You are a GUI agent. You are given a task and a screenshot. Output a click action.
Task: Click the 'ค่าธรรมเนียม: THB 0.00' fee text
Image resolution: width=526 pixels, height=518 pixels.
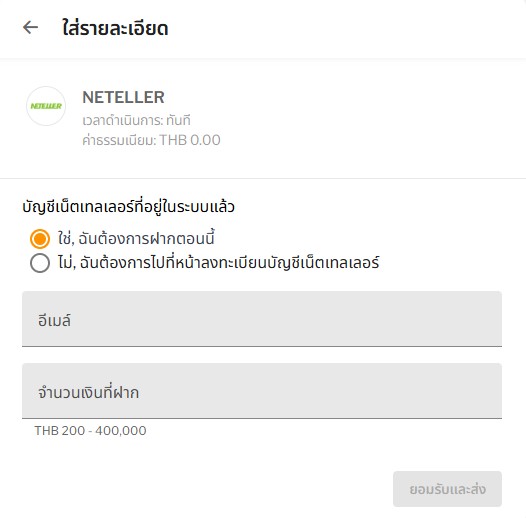[151, 140]
